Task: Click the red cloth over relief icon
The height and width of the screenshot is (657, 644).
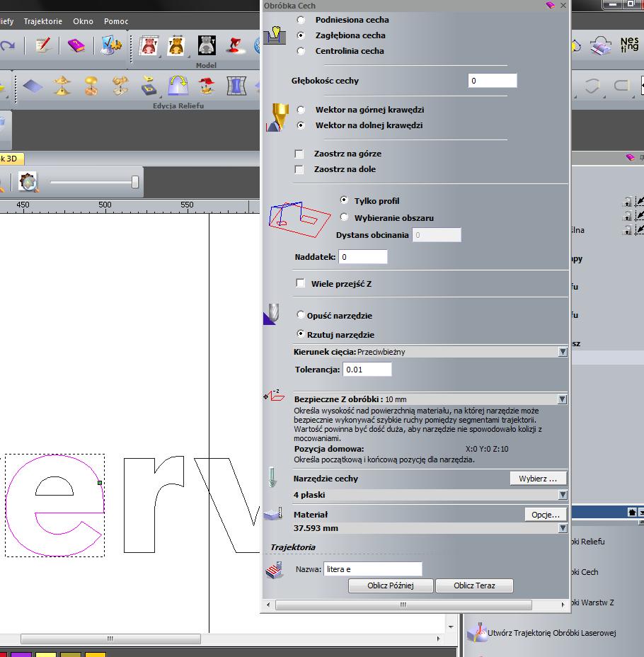Action: (207, 86)
